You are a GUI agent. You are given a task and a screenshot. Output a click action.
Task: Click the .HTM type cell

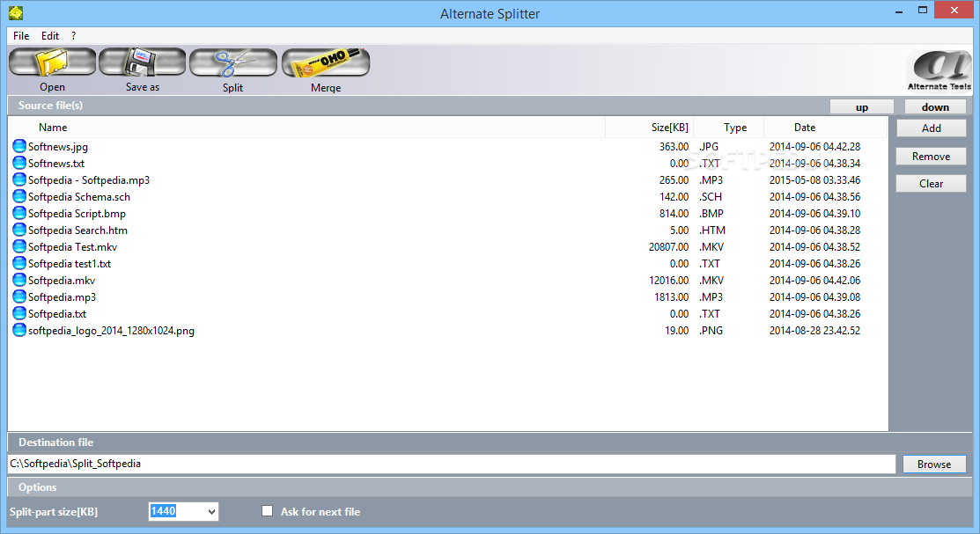tap(712, 230)
